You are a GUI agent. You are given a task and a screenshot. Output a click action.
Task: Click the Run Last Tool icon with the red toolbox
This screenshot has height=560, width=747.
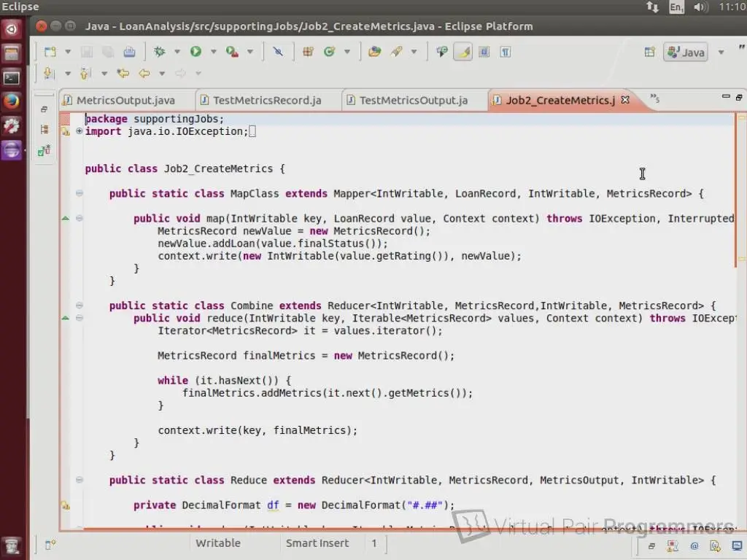232,52
